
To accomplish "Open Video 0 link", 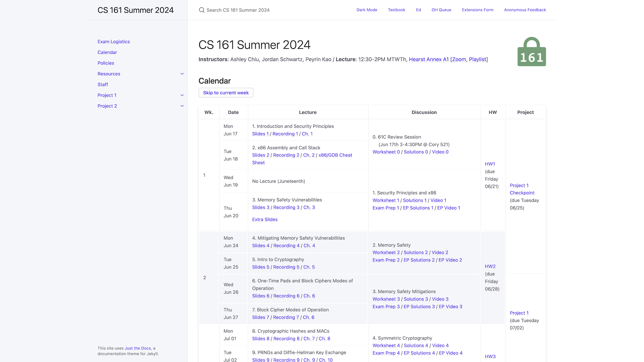I will point(440,152).
